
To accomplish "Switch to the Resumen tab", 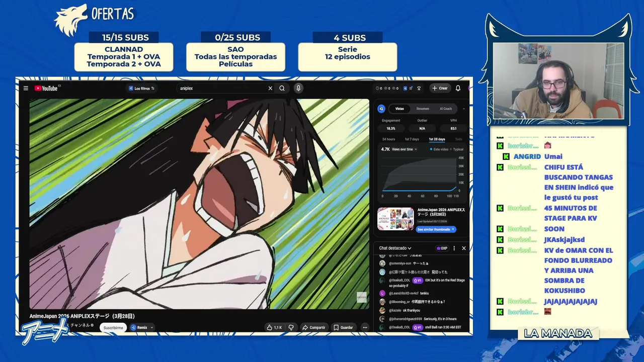I will coord(423,109).
